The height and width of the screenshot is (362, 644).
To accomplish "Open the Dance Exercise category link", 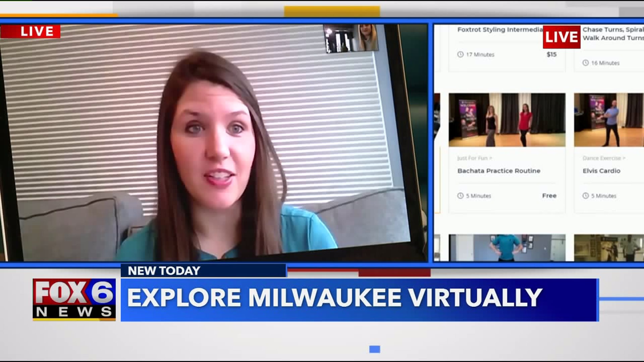I will click(604, 158).
